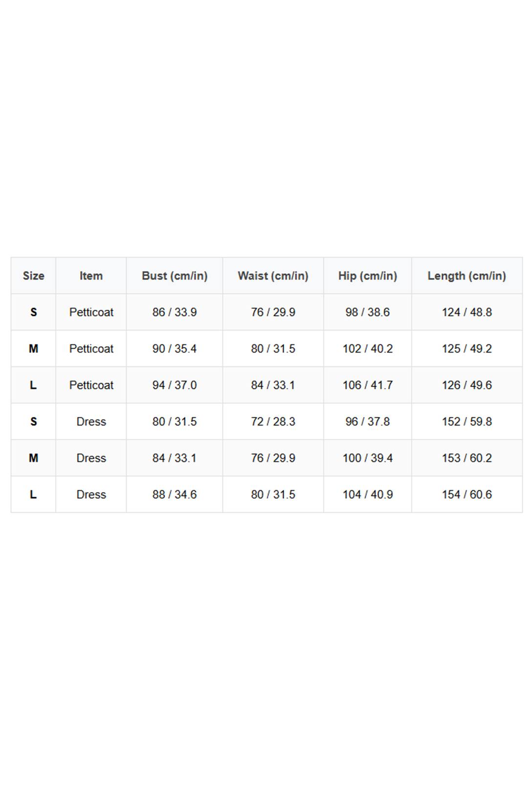Click the length cell 152 / 59.8

(x=466, y=421)
